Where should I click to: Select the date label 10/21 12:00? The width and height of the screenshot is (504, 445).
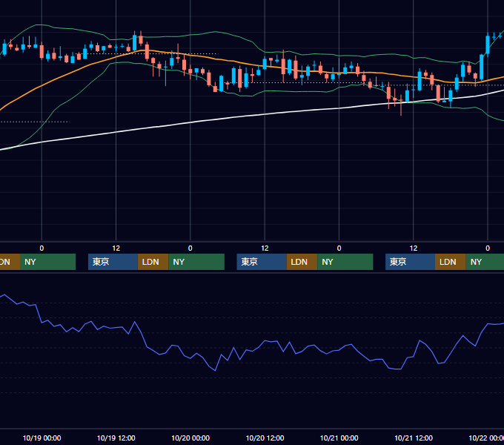414,438
